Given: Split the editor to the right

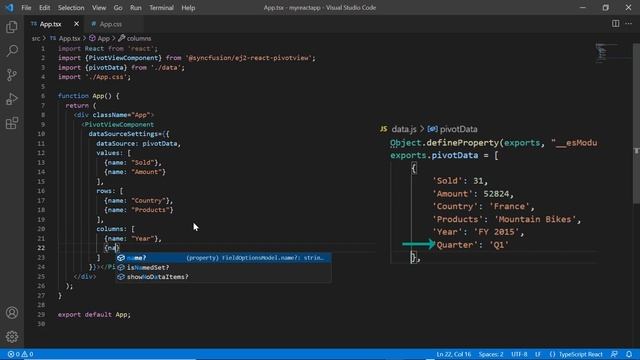Looking at the screenshot, I should click(615, 24).
